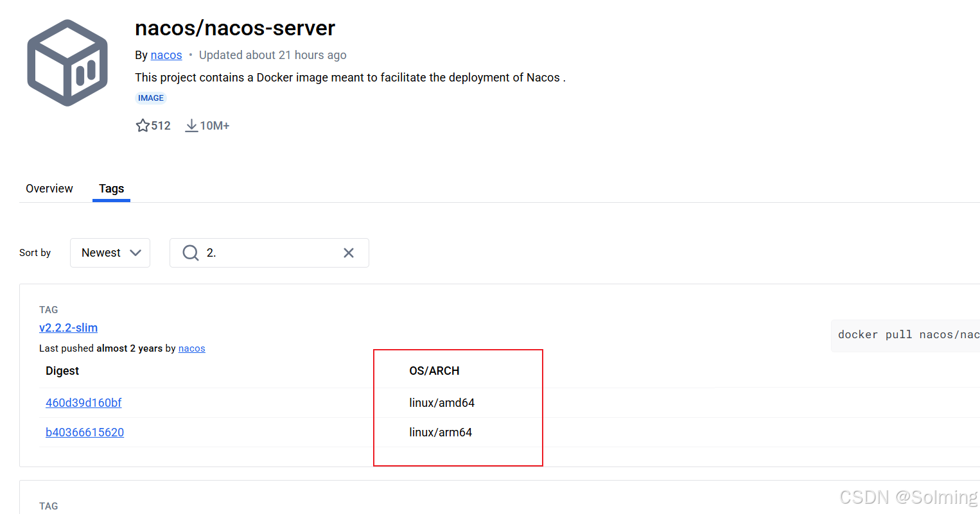Click the X icon to clear the tag search
Image resolution: width=980 pixels, height=514 pixels.
tap(348, 252)
